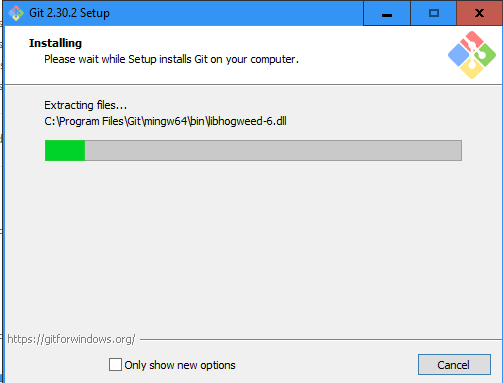This screenshot has width=503, height=383.
Task: Click the Git icon in title bar
Action: pyautogui.click(x=16, y=13)
